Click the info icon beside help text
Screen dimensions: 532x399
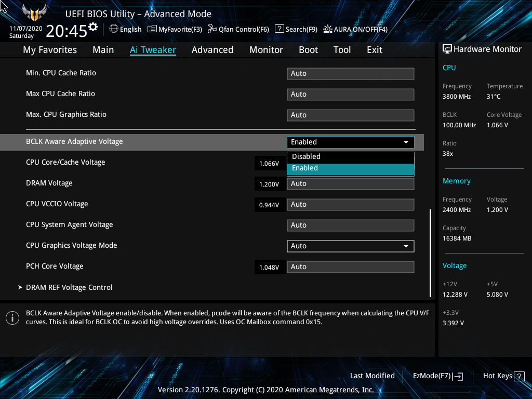(12, 318)
